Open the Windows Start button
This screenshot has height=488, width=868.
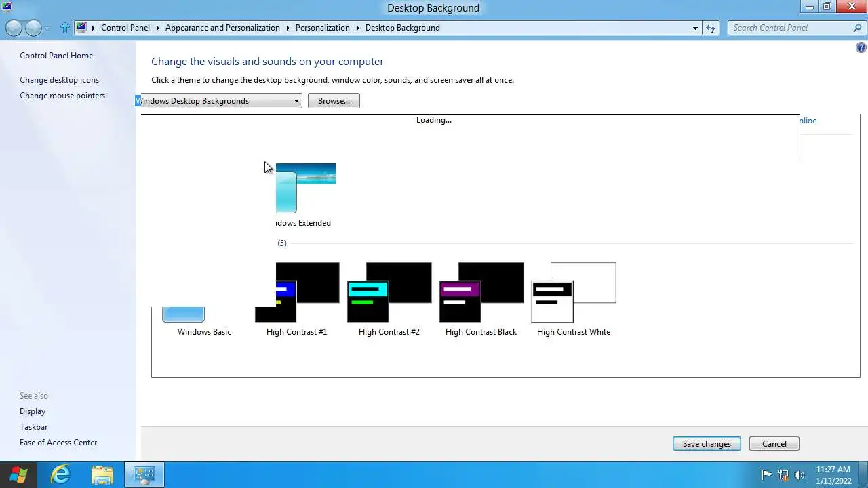pos(18,475)
